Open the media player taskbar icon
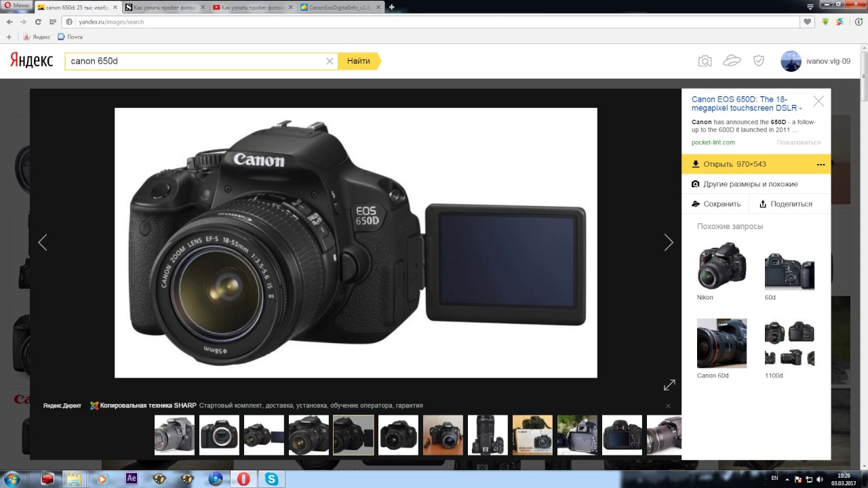The width and height of the screenshot is (868, 488). click(102, 479)
